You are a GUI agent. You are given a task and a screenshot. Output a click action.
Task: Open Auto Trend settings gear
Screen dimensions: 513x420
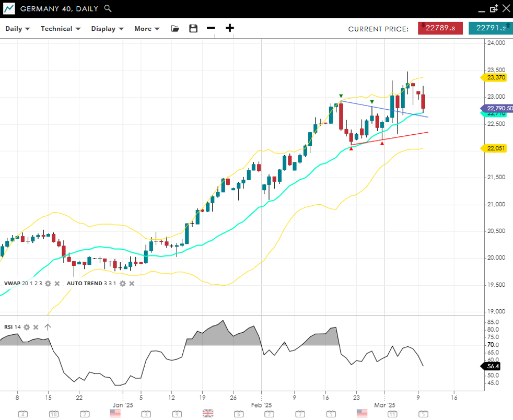[122, 283]
